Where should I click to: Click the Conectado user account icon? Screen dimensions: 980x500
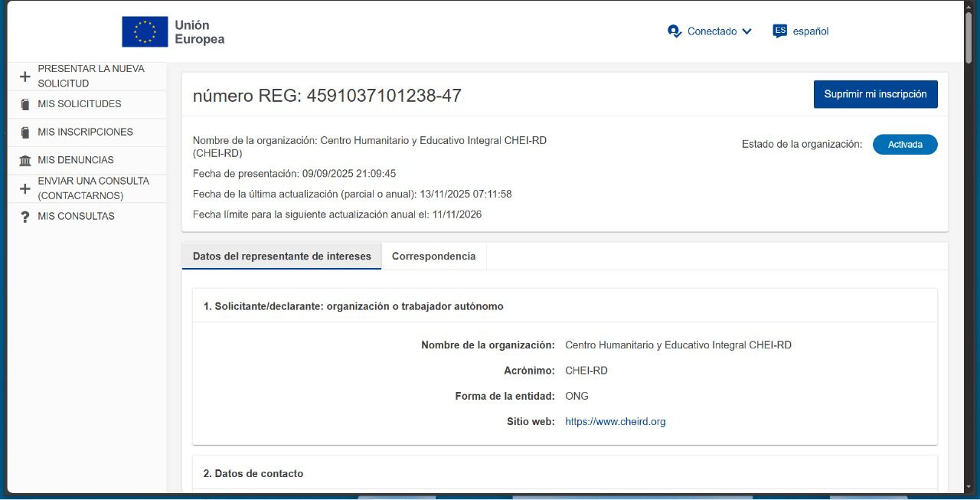coord(675,31)
